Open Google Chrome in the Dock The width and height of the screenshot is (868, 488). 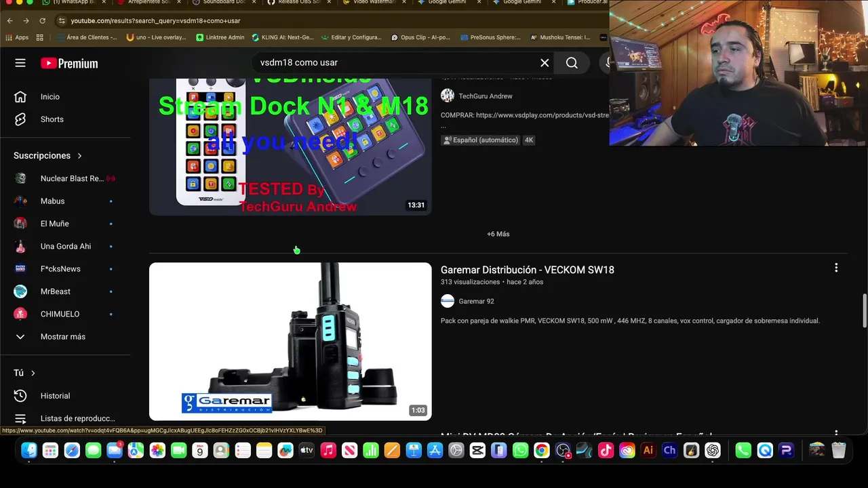(541, 450)
